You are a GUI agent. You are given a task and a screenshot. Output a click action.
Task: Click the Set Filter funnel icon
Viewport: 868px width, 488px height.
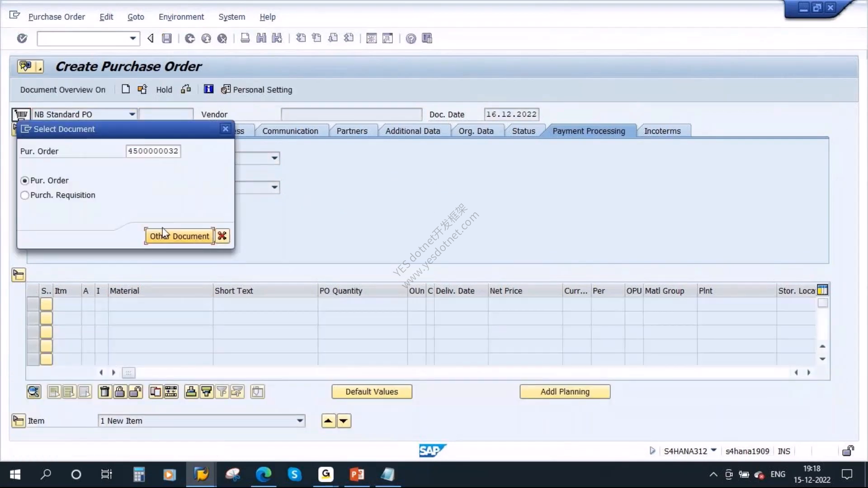pyautogui.click(x=222, y=392)
